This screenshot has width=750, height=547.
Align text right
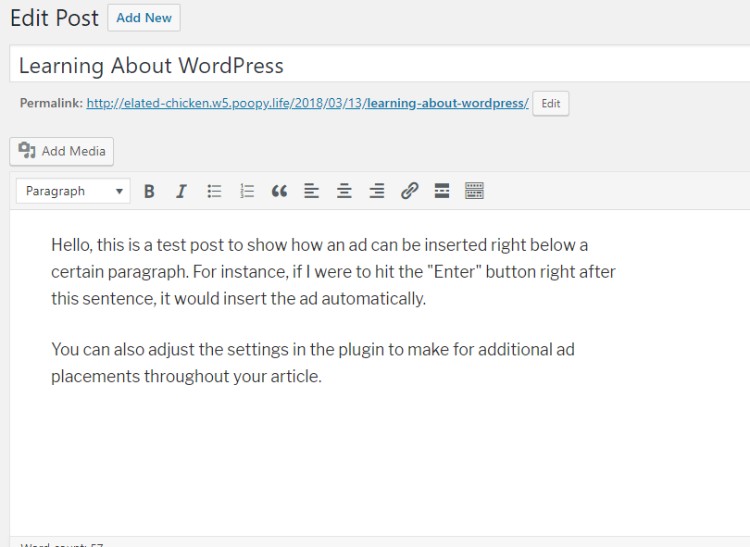coord(377,191)
